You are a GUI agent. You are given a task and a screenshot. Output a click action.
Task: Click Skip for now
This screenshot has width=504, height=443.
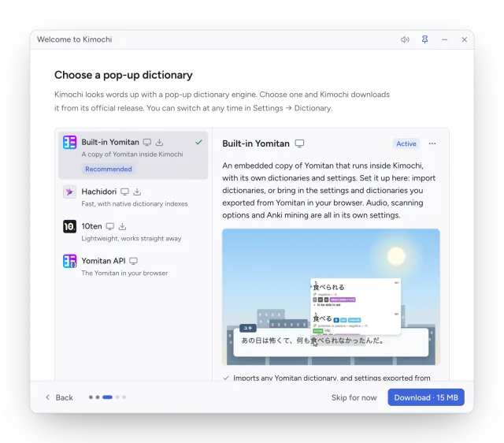(x=354, y=397)
